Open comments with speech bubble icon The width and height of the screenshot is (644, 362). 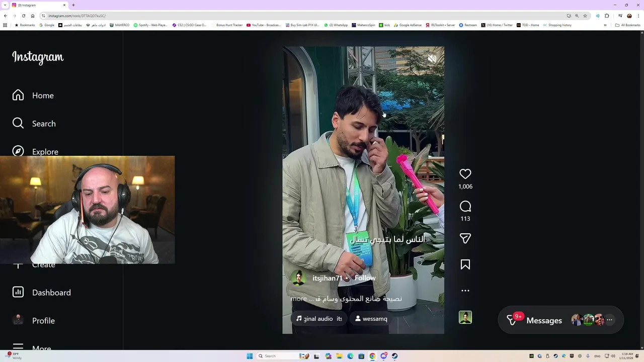pyautogui.click(x=465, y=207)
